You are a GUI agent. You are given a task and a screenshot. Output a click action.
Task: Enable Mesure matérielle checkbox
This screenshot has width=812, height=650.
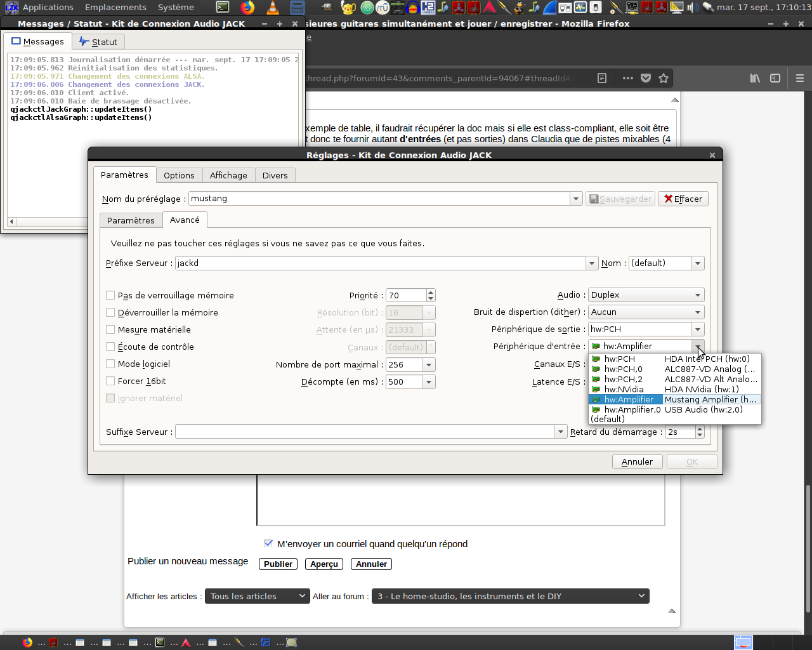point(110,329)
